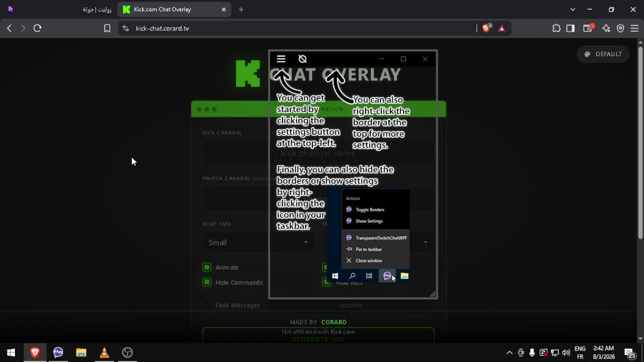Screen dimensions: 644x362
Task: View site information for kick-chat.corard.tv
Action: 126,29
